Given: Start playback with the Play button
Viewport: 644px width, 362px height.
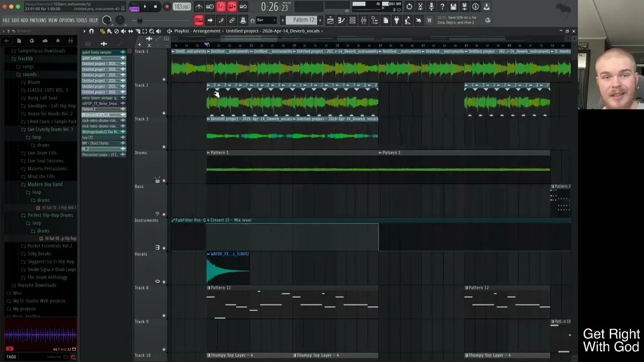Looking at the screenshot, I should [x=145, y=7].
